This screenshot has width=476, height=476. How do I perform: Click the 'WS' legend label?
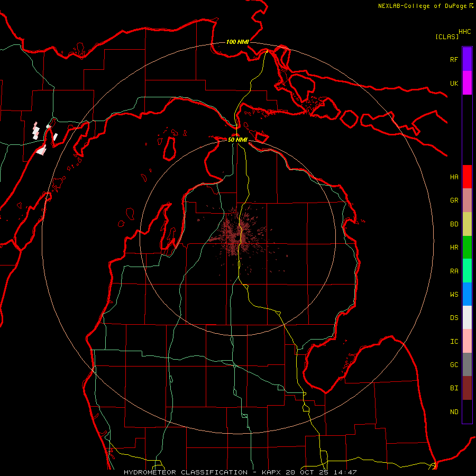tap(454, 294)
